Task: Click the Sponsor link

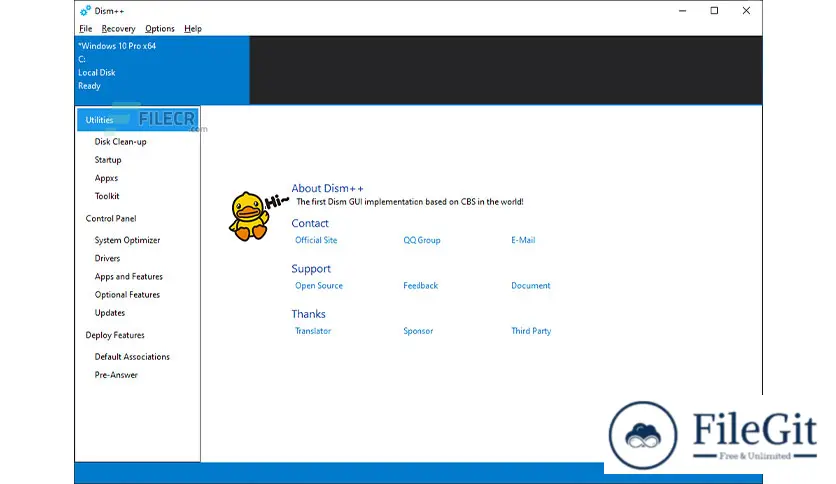Action: pyautogui.click(x=418, y=331)
